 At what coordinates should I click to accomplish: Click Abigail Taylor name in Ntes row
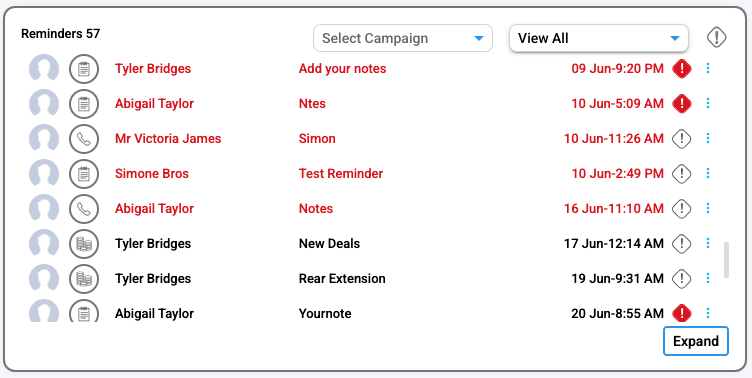[x=154, y=104]
